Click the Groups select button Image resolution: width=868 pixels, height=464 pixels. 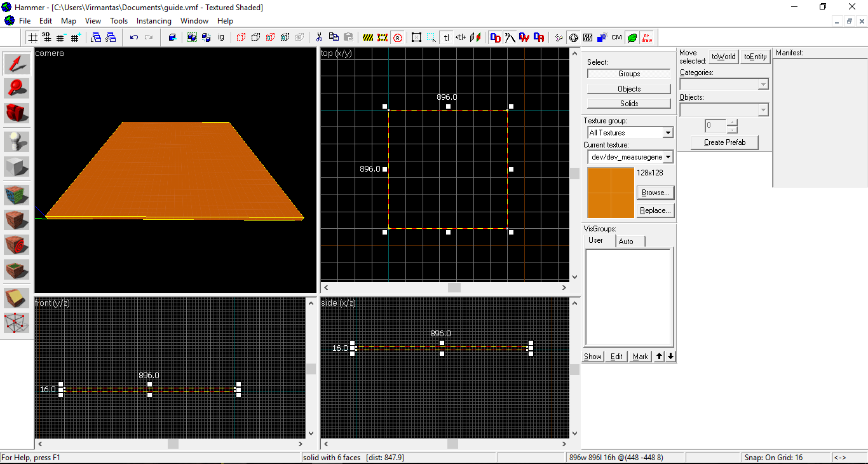[629, 74]
